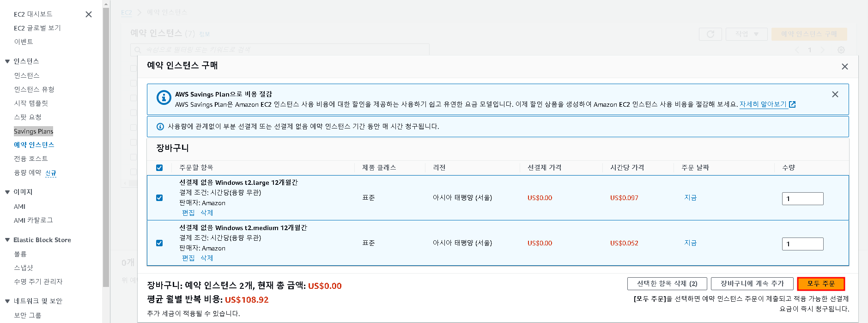This screenshot has width=868, height=323.
Task: Click the sidebar vertical scrollbar
Action: [106, 148]
